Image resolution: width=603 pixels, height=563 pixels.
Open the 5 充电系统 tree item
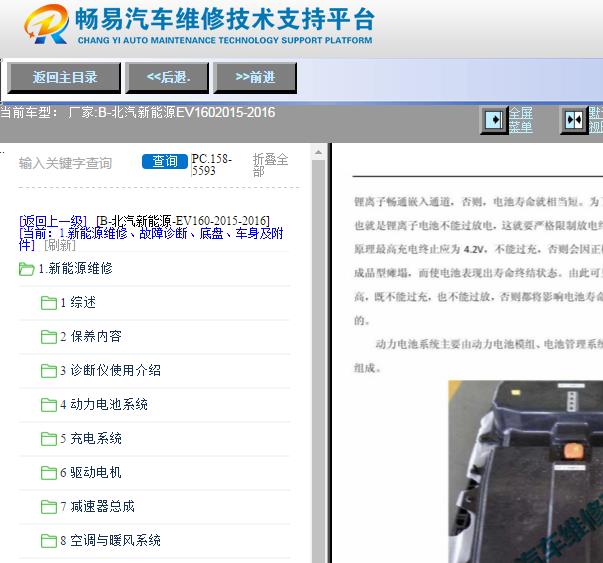pyautogui.click(x=91, y=438)
